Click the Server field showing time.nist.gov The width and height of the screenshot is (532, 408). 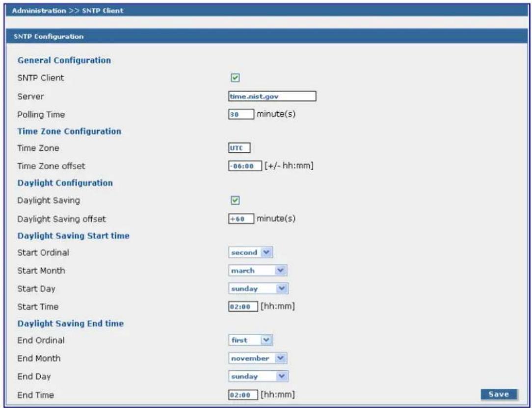[272, 96]
